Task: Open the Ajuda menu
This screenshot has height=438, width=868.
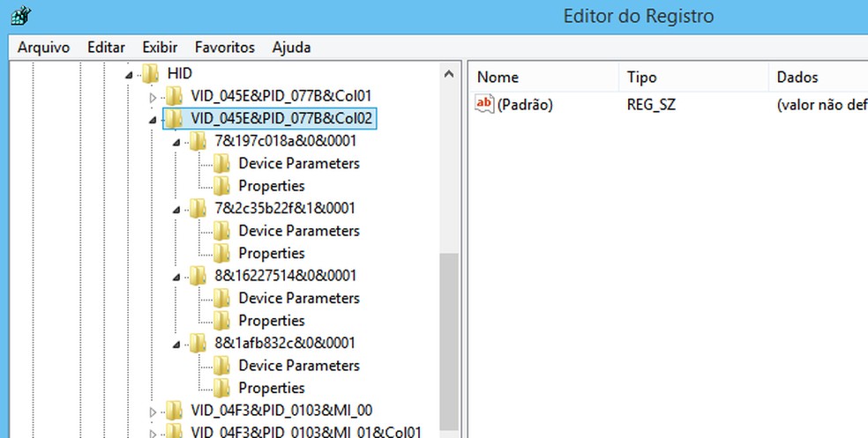Action: click(291, 48)
